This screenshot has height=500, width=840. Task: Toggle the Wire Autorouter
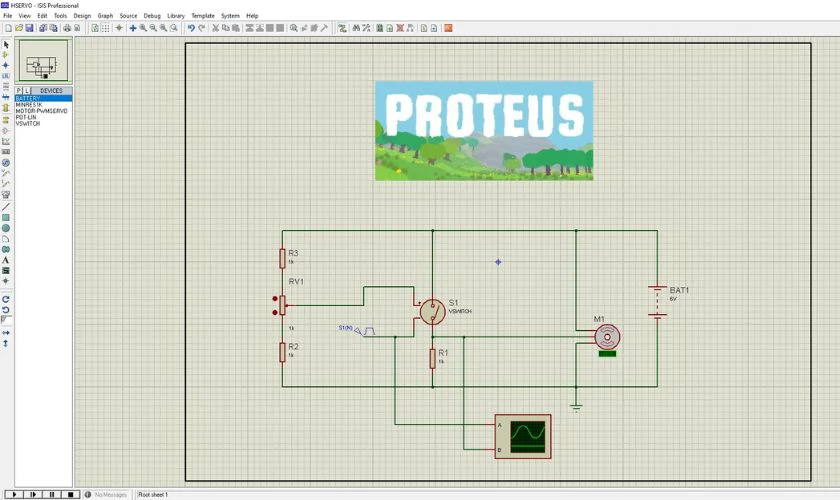click(x=342, y=28)
